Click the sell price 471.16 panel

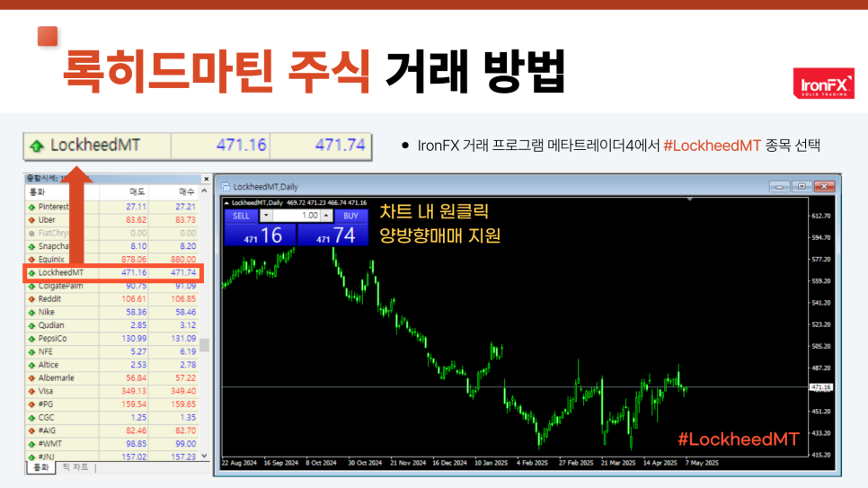(x=261, y=235)
